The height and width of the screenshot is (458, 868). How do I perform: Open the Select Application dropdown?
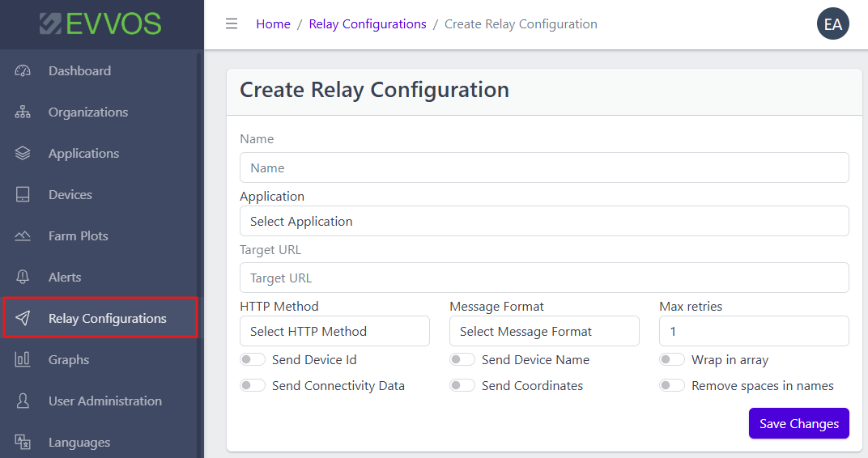(544, 221)
